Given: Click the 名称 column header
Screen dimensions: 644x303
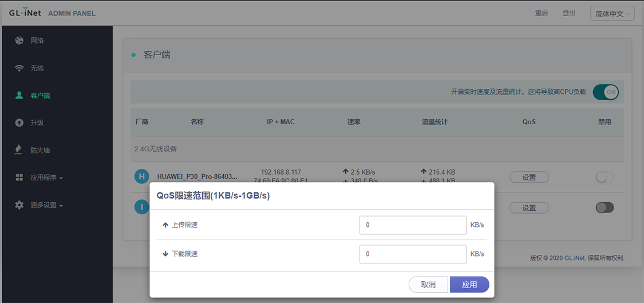Looking at the screenshot, I should [x=197, y=122].
